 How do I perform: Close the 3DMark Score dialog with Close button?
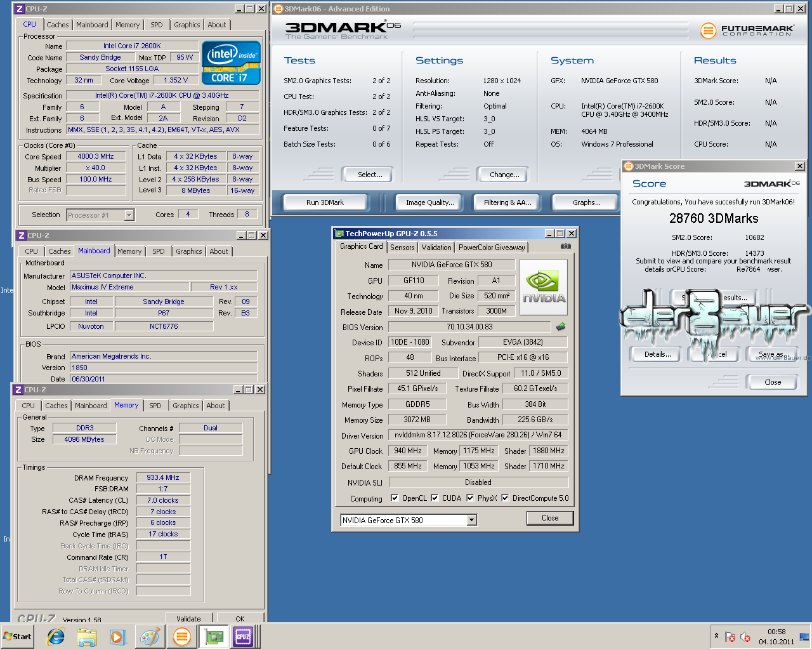[x=773, y=382]
